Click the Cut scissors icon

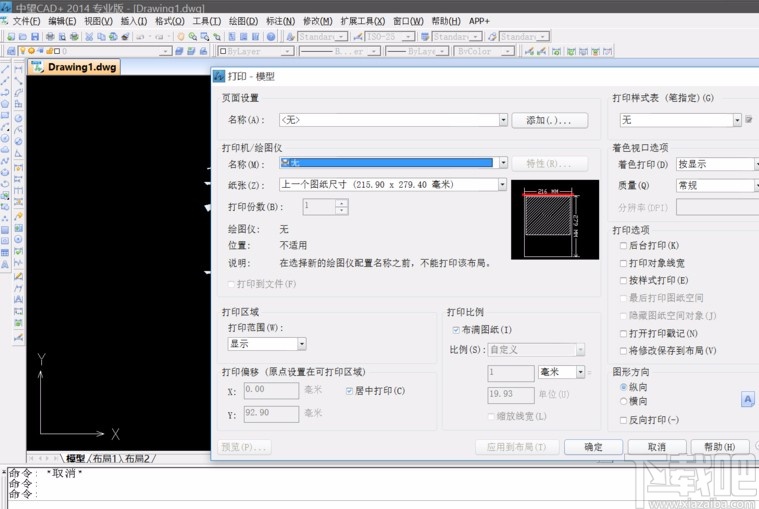[x=89, y=36]
